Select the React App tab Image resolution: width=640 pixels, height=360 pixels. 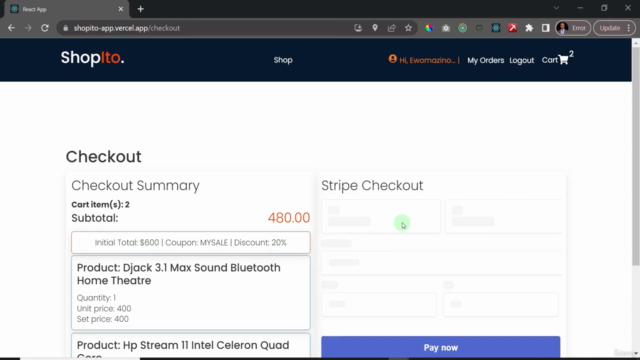67,9
